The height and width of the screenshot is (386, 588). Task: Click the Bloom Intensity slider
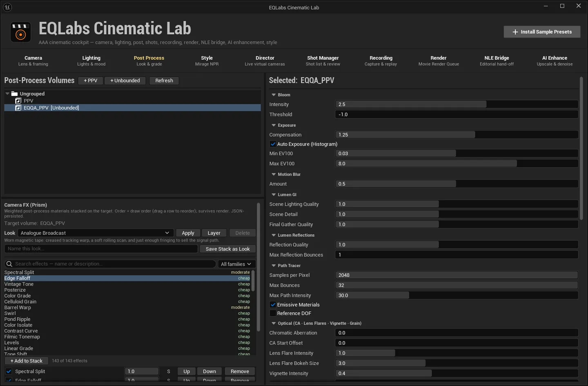coord(457,104)
